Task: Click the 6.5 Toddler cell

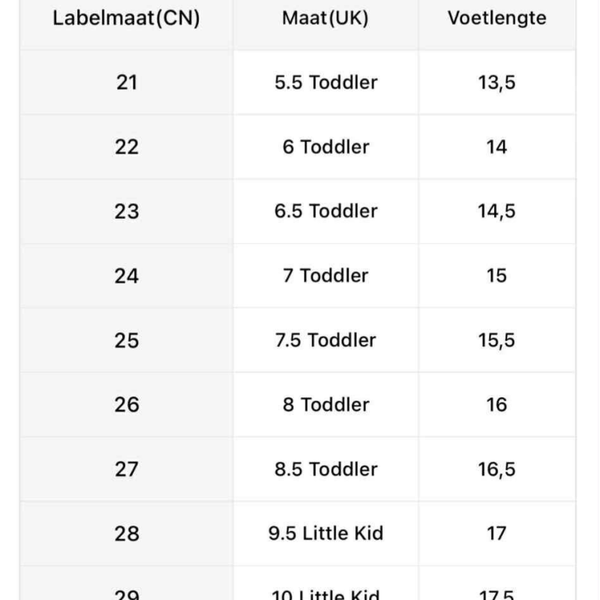Action: [x=326, y=211]
